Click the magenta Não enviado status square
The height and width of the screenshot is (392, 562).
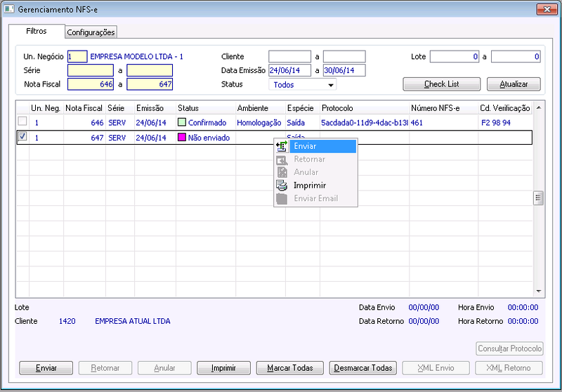pyautogui.click(x=182, y=137)
